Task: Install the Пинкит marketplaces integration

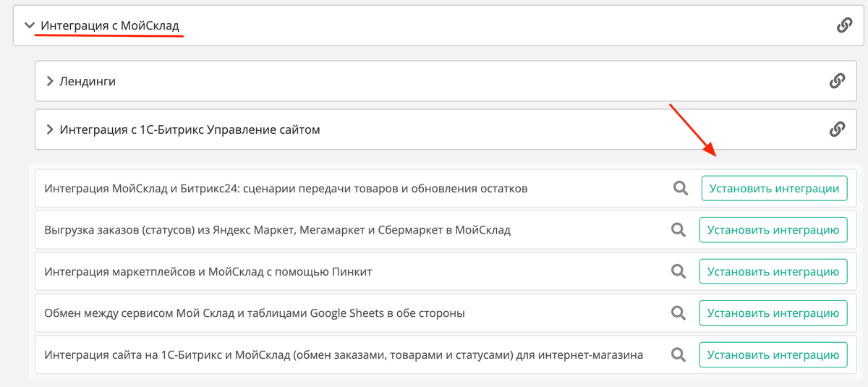Action: (773, 271)
